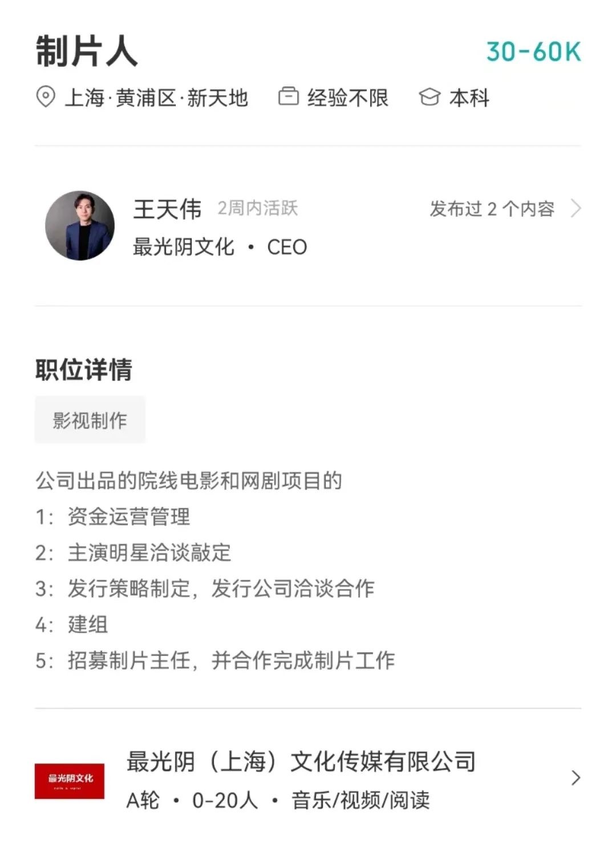Tap the 30-60K salary label

point(534,52)
